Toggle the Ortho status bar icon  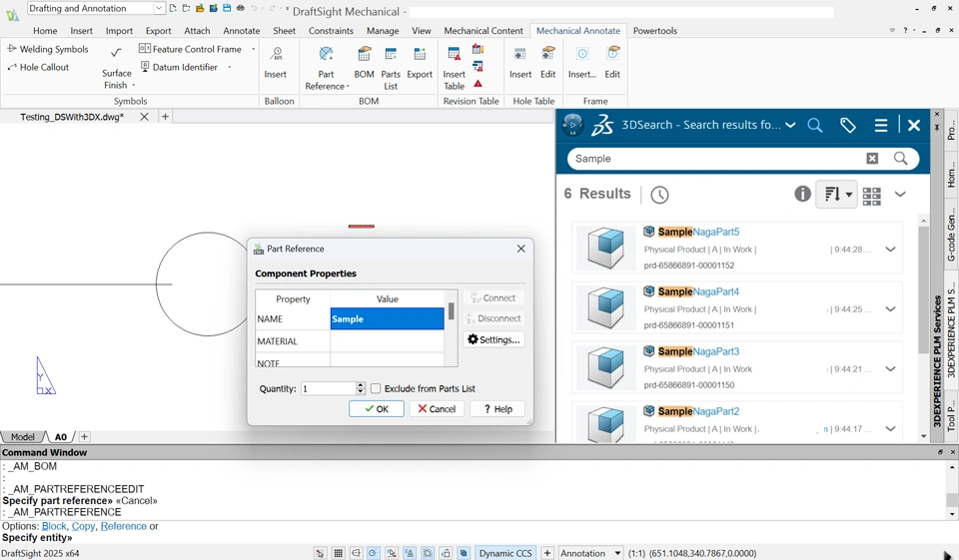point(356,553)
